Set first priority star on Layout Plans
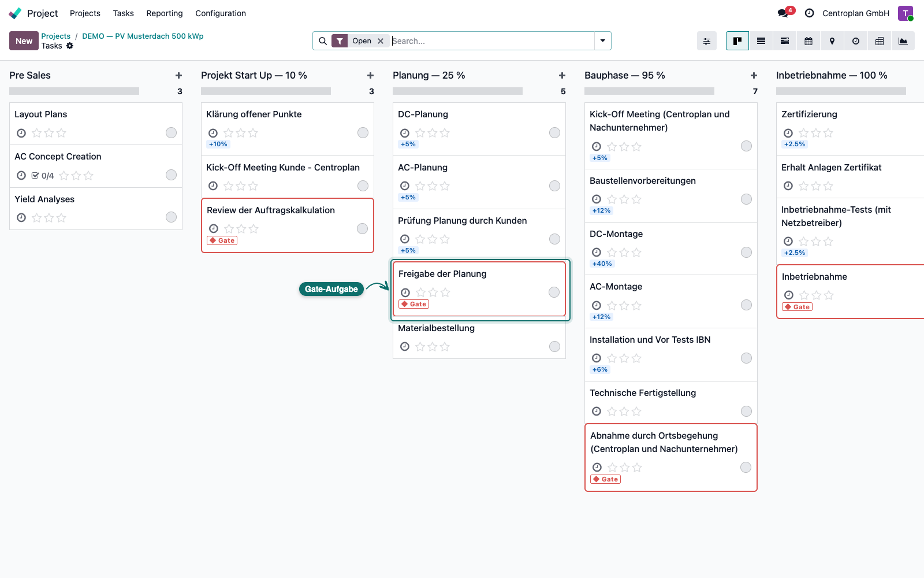Image resolution: width=924 pixels, height=578 pixels. pos(37,133)
